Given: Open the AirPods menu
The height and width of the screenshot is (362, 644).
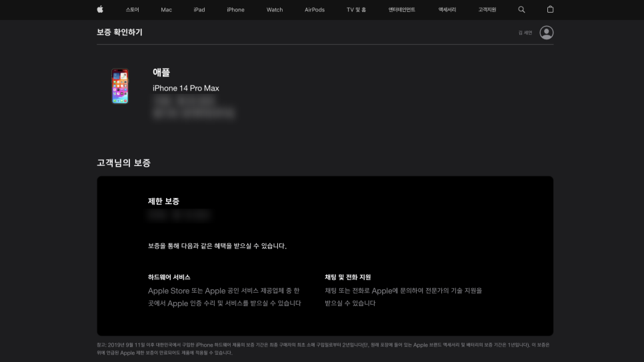Looking at the screenshot, I should coord(315,9).
